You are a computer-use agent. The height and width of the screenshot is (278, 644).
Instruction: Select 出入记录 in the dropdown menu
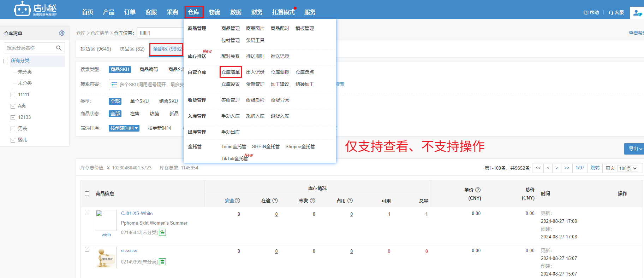[255, 72]
